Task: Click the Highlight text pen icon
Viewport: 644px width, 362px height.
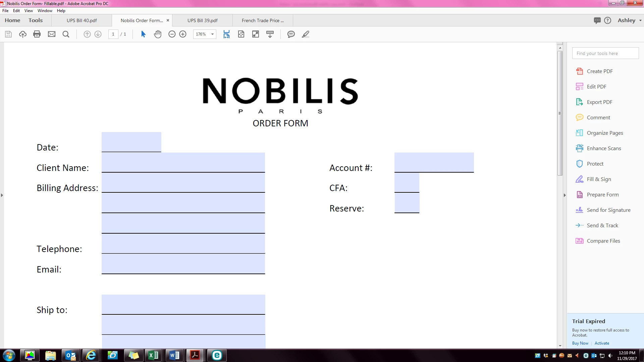Action: (x=305, y=34)
